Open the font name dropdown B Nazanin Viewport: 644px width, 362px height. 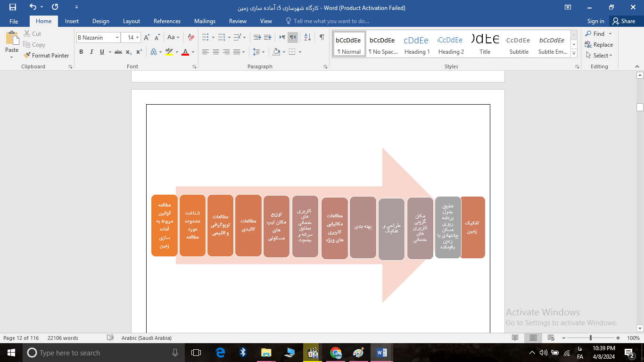click(x=117, y=38)
